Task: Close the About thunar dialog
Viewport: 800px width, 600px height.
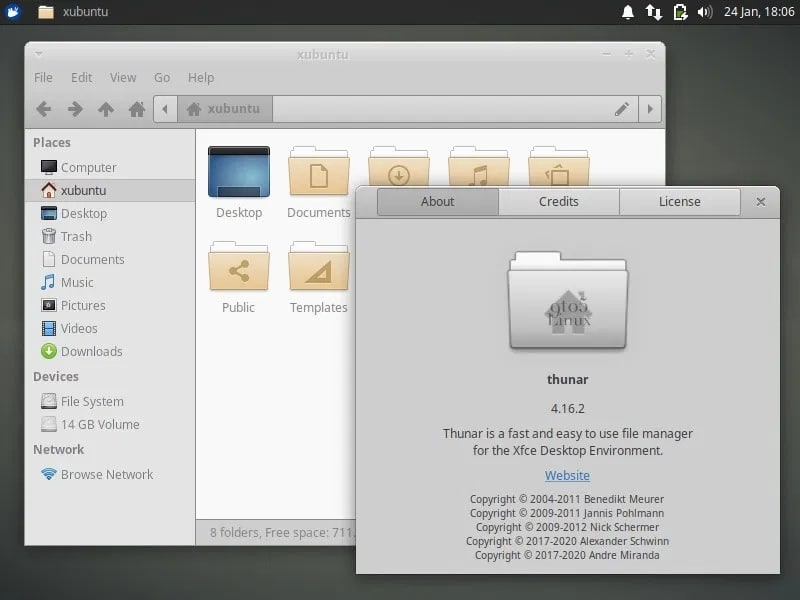Action: point(761,202)
